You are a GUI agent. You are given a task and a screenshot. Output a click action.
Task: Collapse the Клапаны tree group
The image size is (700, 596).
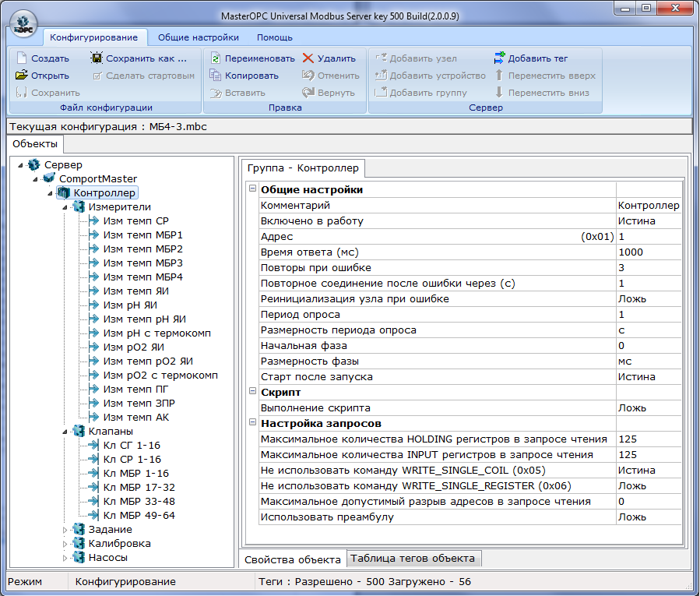65,431
